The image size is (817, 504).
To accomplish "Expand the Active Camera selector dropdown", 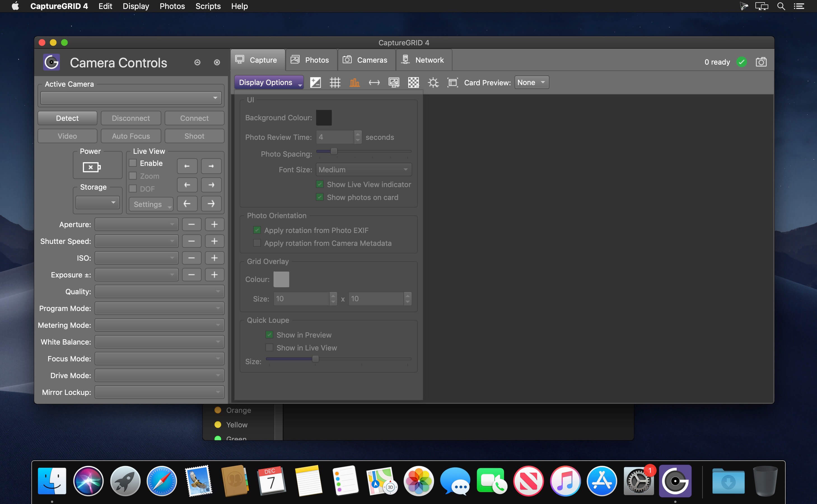I will 131,98.
